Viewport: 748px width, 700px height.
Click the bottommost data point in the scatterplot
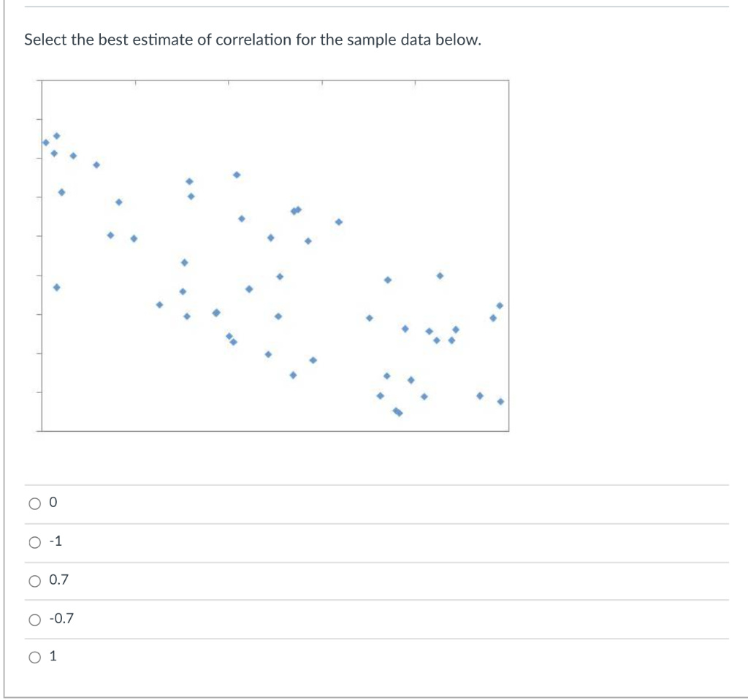pos(398,413)
